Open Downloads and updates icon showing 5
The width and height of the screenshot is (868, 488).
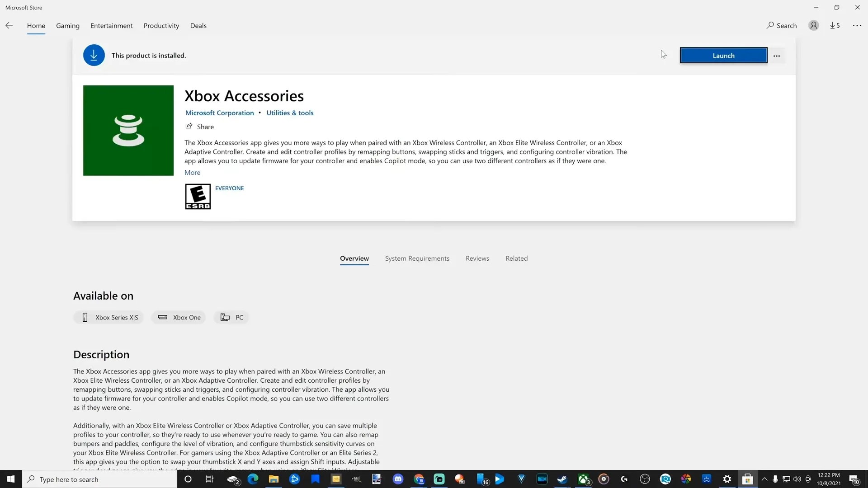point(835,25)
